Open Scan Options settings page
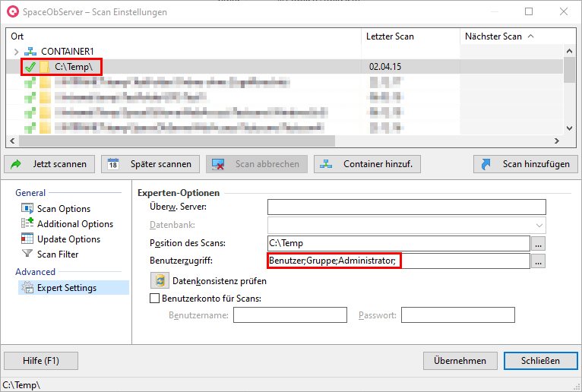 click(64, 209)
